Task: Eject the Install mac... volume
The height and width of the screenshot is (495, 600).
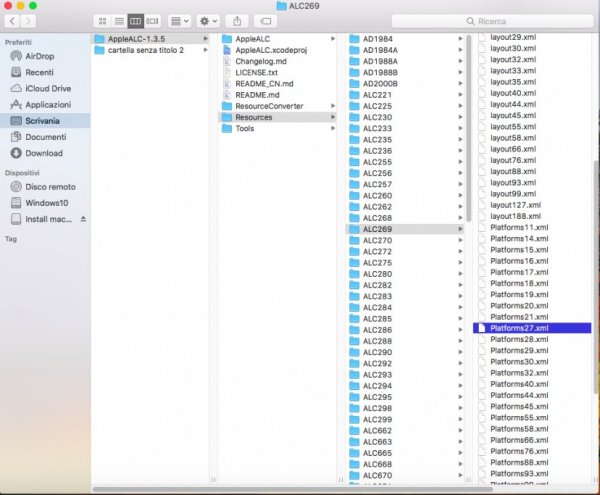Action: (83, 219)
